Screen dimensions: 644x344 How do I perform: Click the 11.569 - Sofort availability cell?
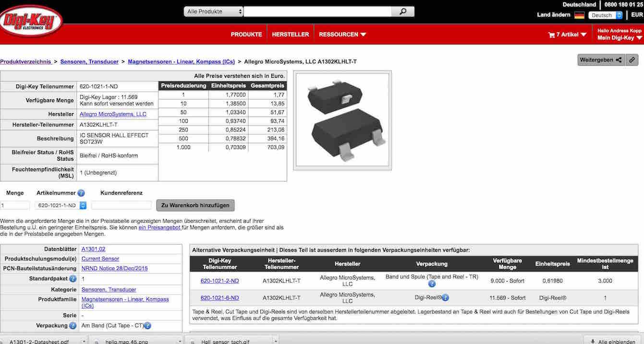[x=507, y=298]
